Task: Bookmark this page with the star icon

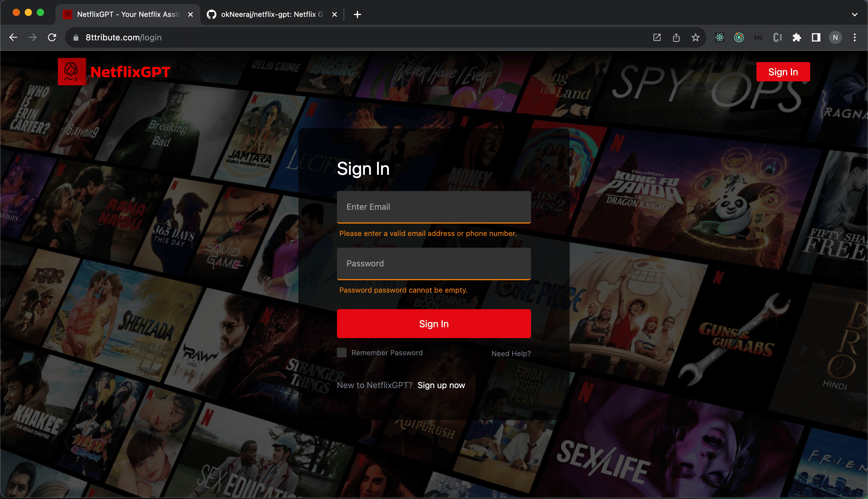Action: tap(696, 37)
